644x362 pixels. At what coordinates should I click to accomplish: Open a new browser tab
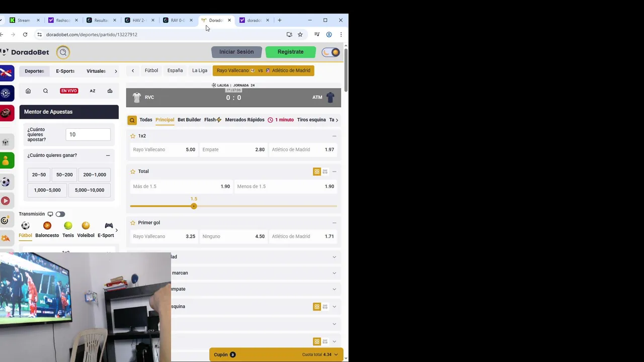tap(280, 20)
